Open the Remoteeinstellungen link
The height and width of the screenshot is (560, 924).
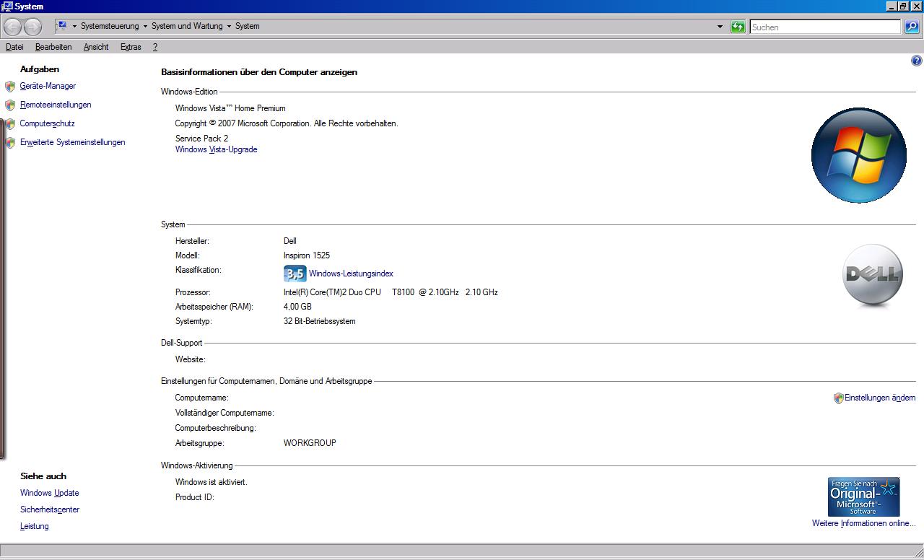coord(56,105)
